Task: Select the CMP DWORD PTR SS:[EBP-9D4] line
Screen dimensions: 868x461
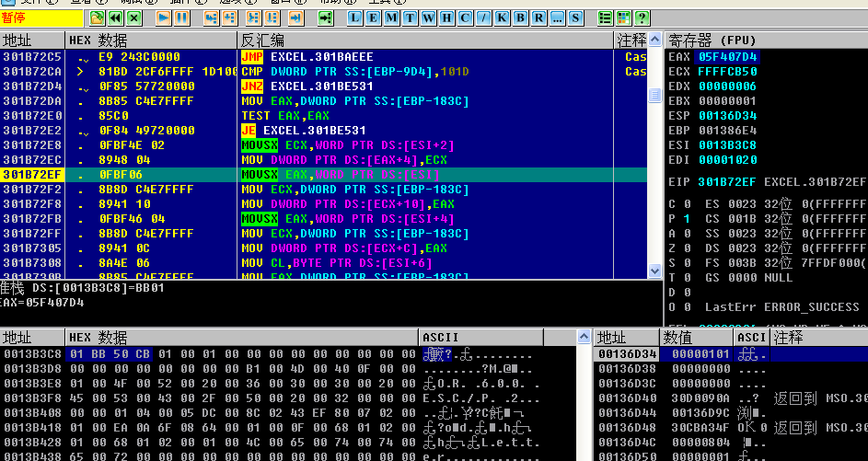Action: 324,72
